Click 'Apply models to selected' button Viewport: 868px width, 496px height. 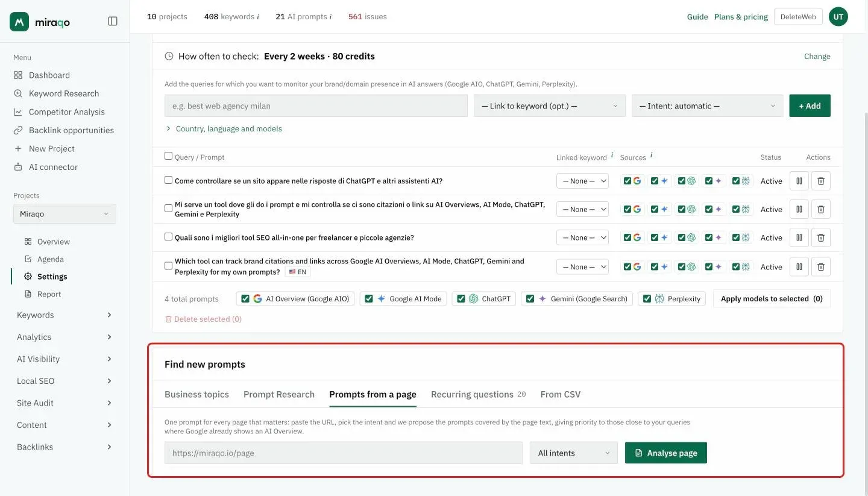point(772,298)
